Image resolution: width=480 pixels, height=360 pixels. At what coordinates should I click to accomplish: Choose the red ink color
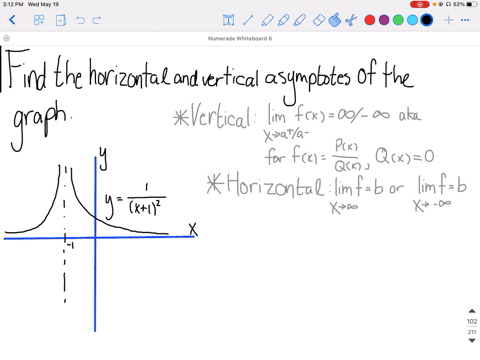[370, 20]
